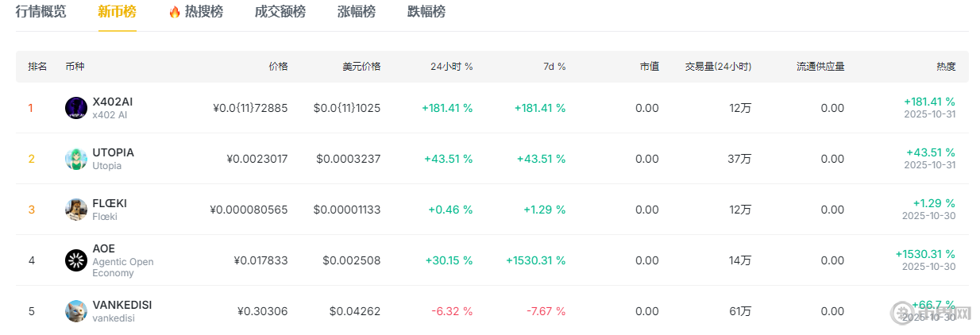This screenshot has width=980, height=335.
Task: Open the X402AI coin name link
Action: [x=113, y=102]
